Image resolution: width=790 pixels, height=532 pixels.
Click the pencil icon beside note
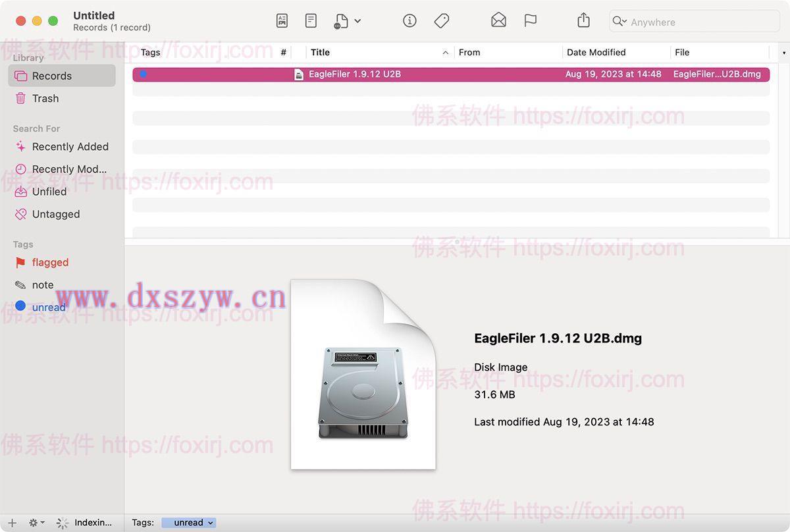coord(20,285)
